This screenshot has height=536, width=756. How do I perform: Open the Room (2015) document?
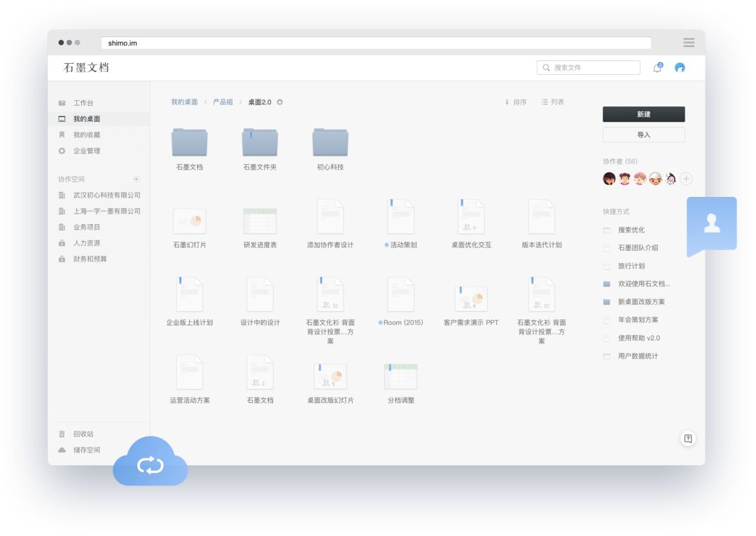pyautogui.click(x=400, y=301)
